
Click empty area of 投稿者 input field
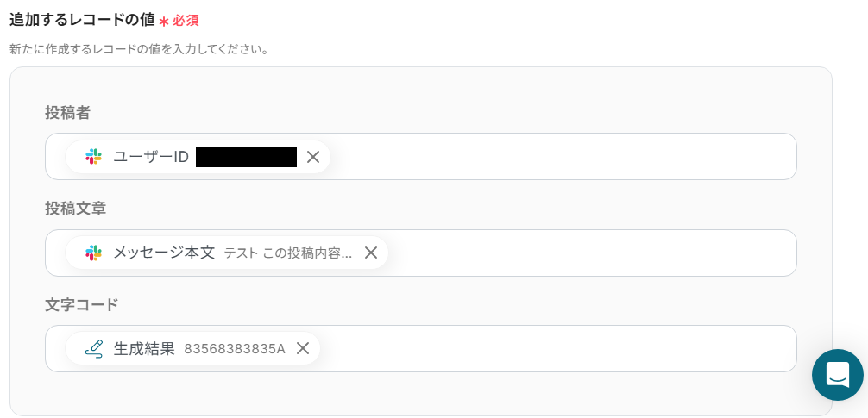point(561,157)
